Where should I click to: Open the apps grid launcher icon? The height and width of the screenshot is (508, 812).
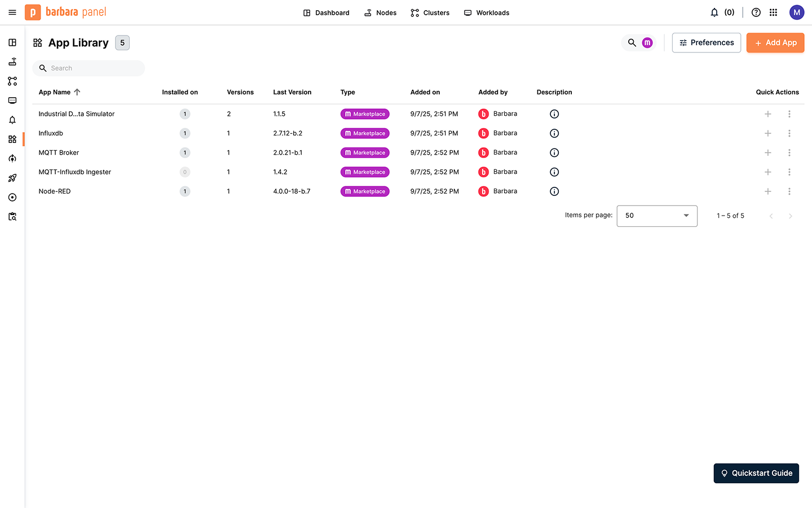point(774,12)
